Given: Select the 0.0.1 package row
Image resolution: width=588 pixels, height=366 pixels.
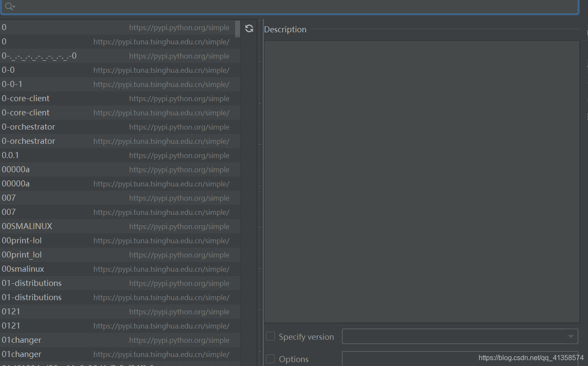Looking at the screenshot, I should [x=120, y=155].
